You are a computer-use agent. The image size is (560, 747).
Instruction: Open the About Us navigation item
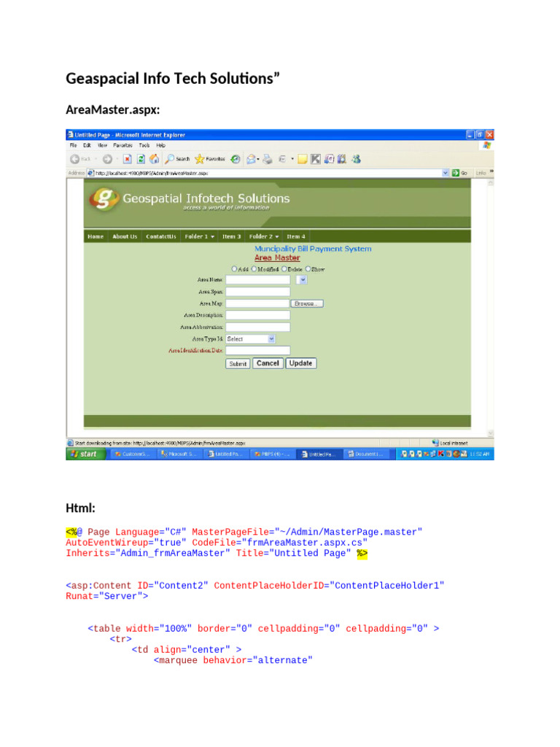click(125, 236)
